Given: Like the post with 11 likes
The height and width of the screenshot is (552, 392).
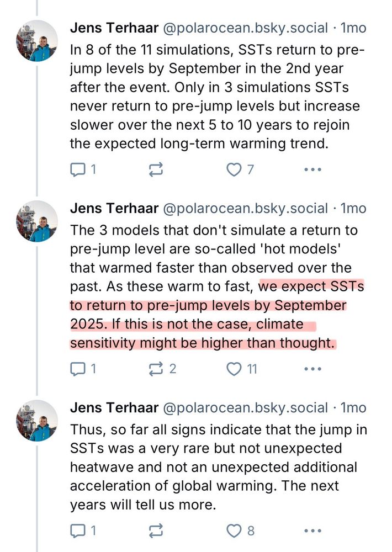Looking at the screenshot, I should (x=242, y=369).
